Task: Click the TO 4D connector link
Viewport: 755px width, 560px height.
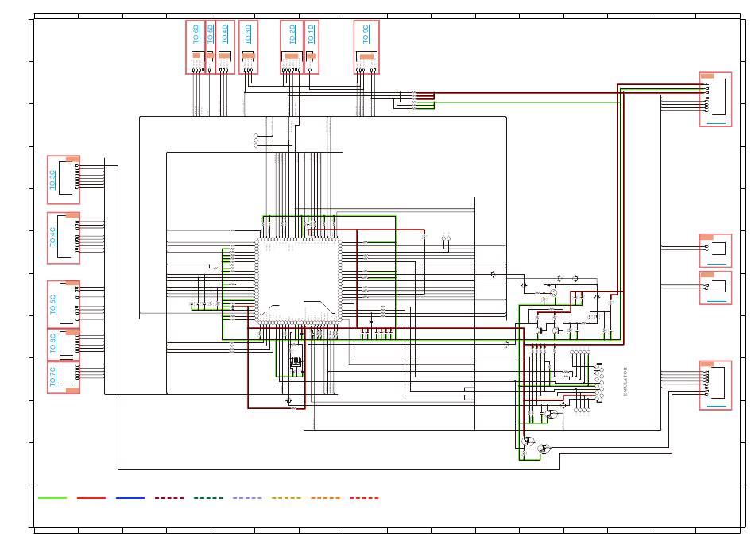Action: (x=225, y=35)
